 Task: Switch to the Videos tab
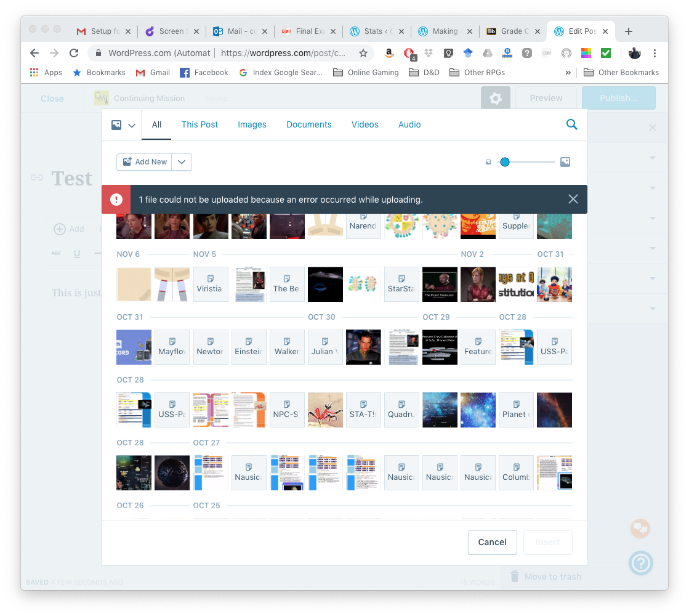click(365, 124)
